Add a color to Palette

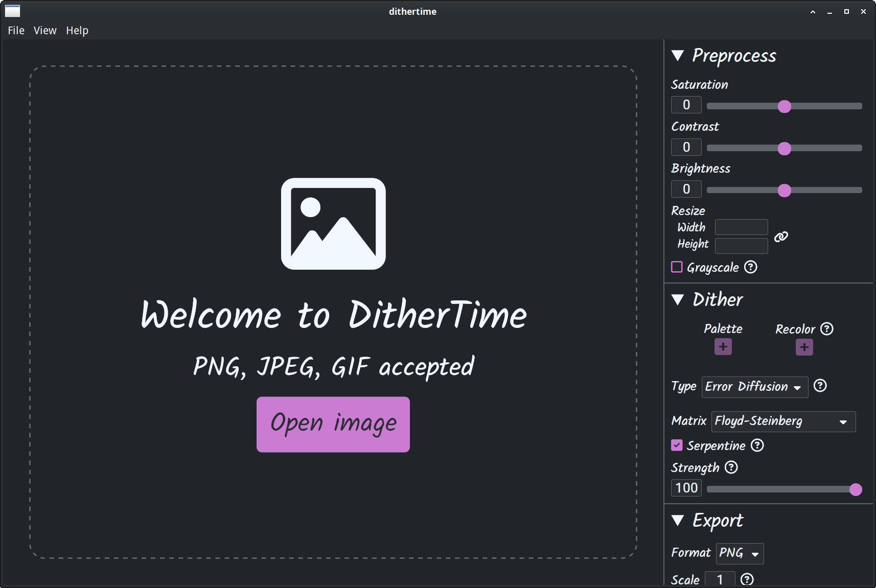pos(723,347)
